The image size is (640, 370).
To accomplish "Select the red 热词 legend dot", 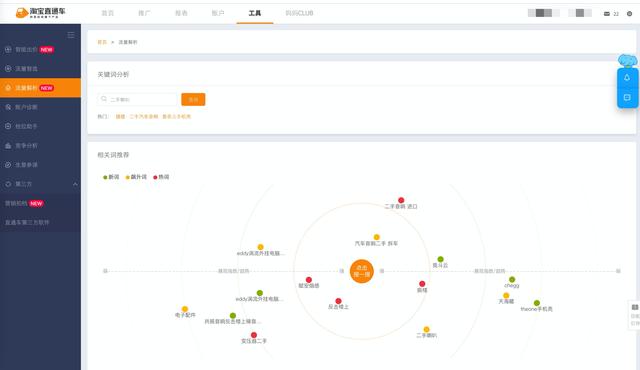I will [155, 177].
